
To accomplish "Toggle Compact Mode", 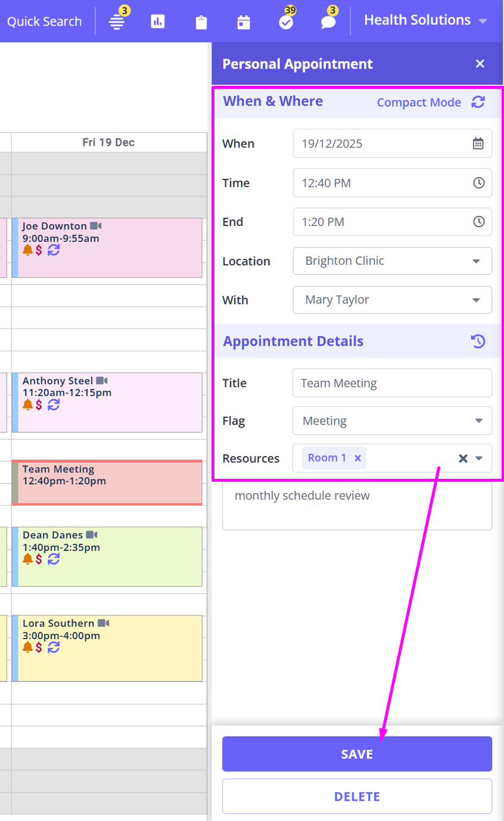I will [419, 103].
